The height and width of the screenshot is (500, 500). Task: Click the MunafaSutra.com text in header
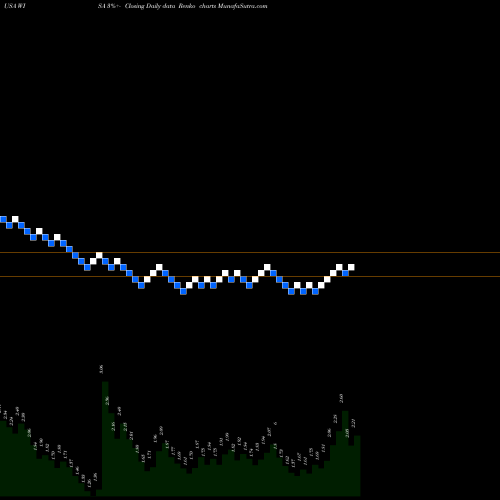point(242,6)
